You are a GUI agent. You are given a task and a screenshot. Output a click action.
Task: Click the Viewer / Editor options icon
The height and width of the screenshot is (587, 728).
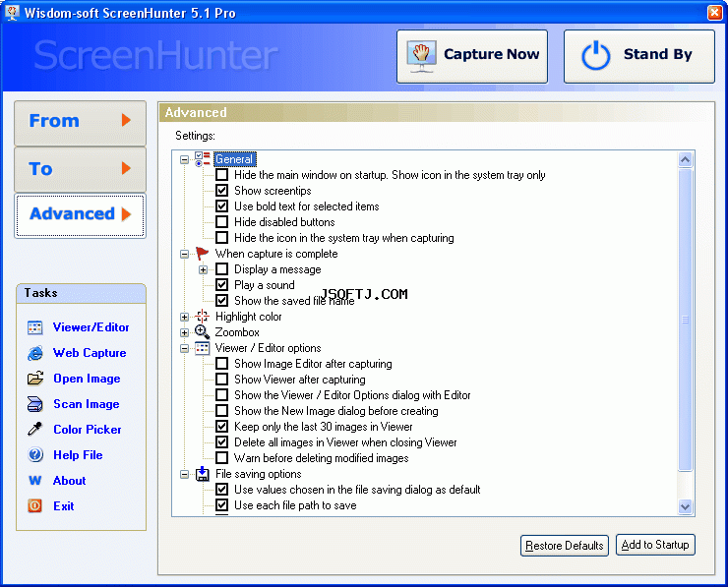[202, 348]
